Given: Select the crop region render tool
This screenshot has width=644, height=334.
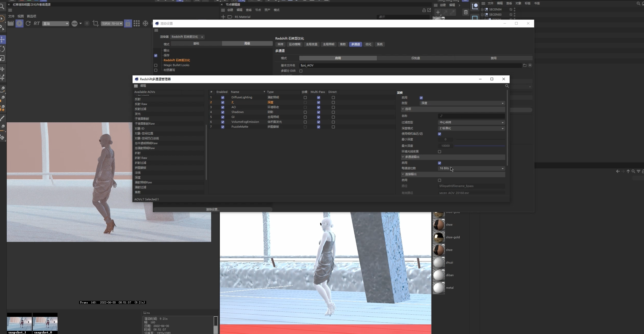Looking at the screenshot, I should coord(96,24).
